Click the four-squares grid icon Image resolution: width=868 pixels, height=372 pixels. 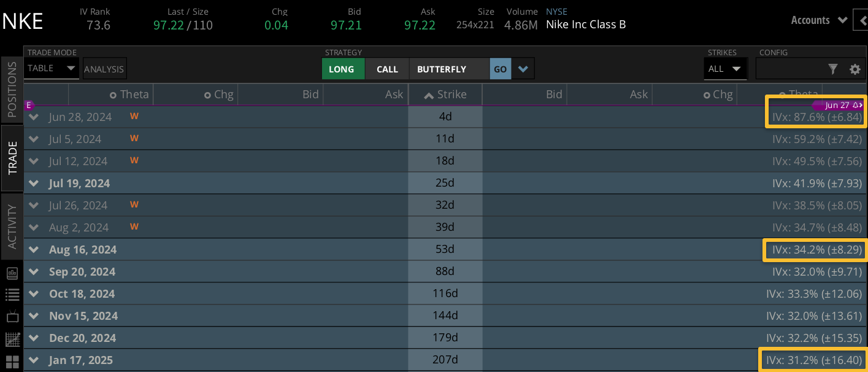pos(12,361)
